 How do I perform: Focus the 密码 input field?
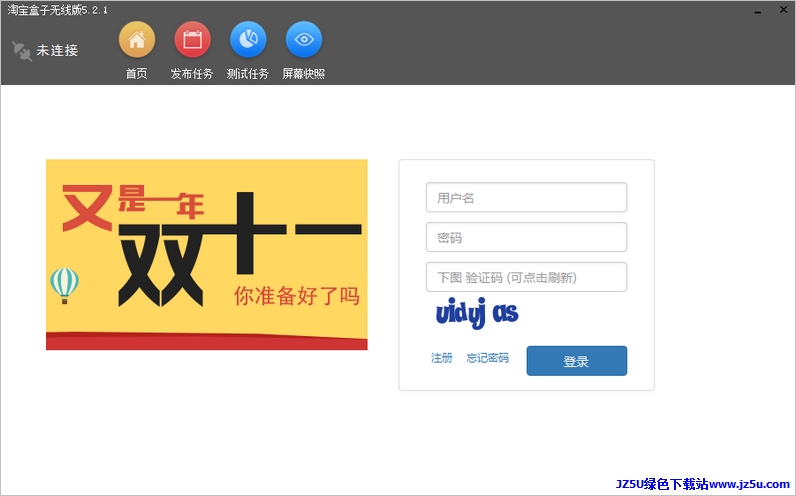click(526, 237)
